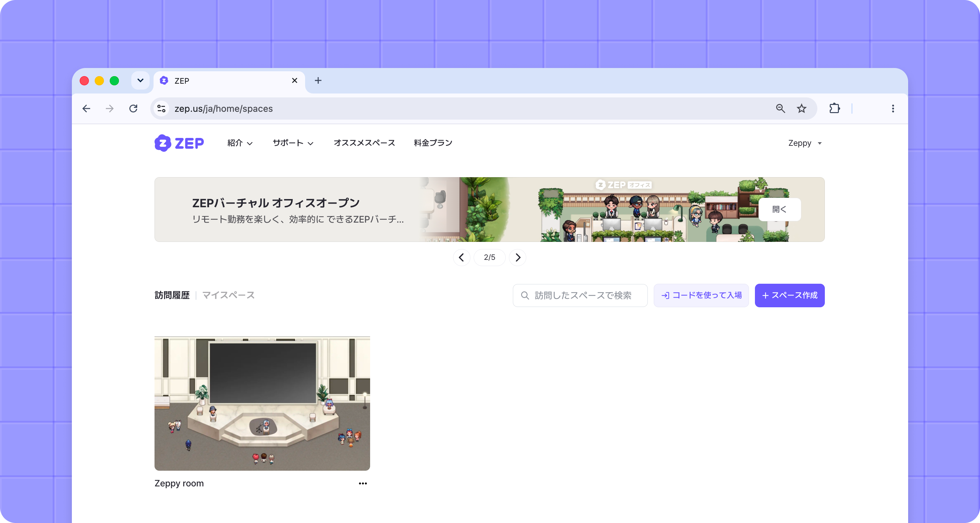Click the visited spaces search field
The height and width of the screenshot is (523, 980).
click(580, 295)
